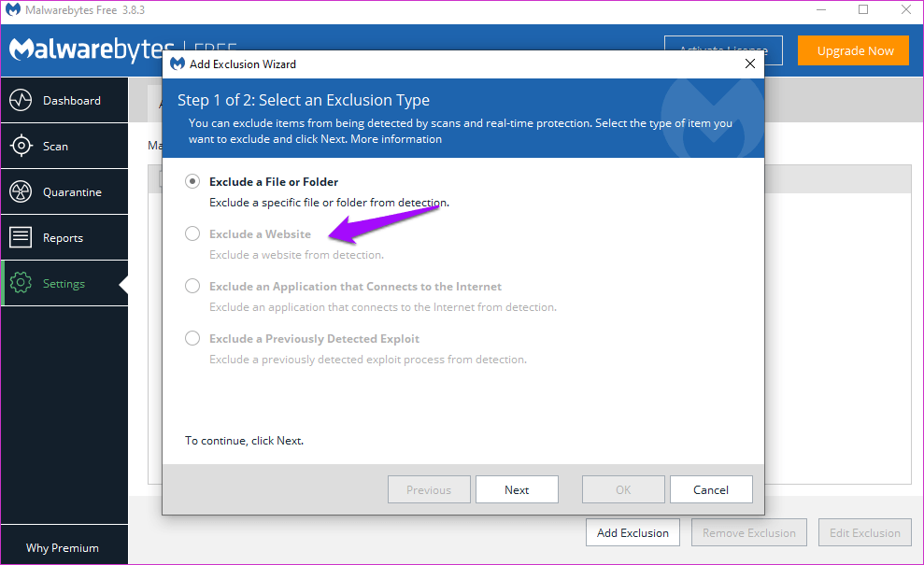Screen dimensions: 924x565
Task: Click the Edit Exclusion button
Action: [x=864, y=532]
